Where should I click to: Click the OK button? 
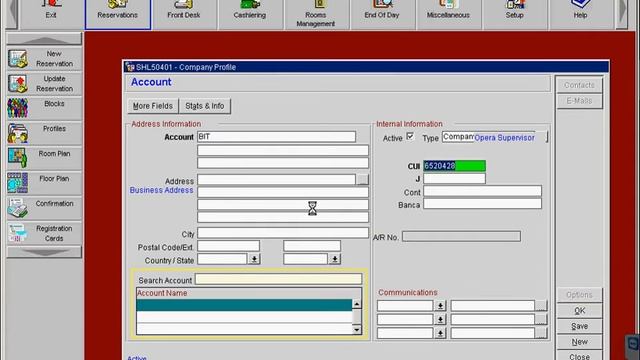tap(579, 311)
